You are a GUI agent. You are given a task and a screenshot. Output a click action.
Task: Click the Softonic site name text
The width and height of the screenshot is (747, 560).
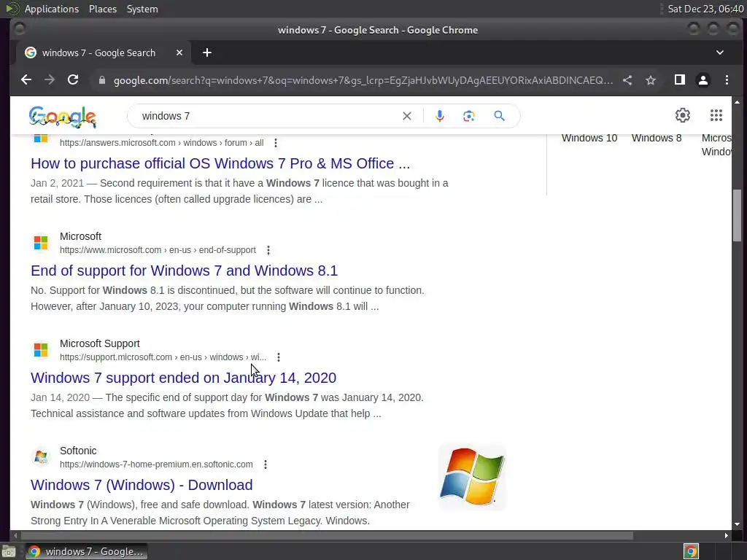pyautogui.click(x=78, y=451)
